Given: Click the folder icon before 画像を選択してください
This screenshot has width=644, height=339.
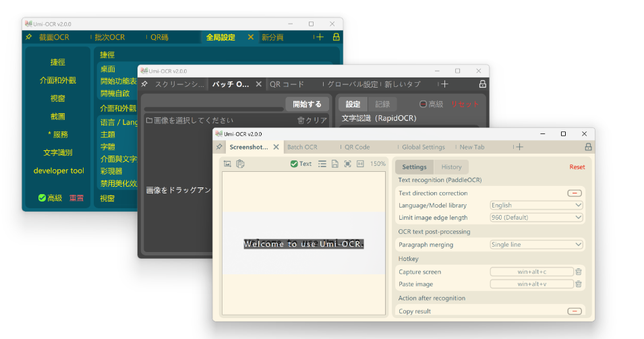Looking at the screenshot, I should coord(150,120).
